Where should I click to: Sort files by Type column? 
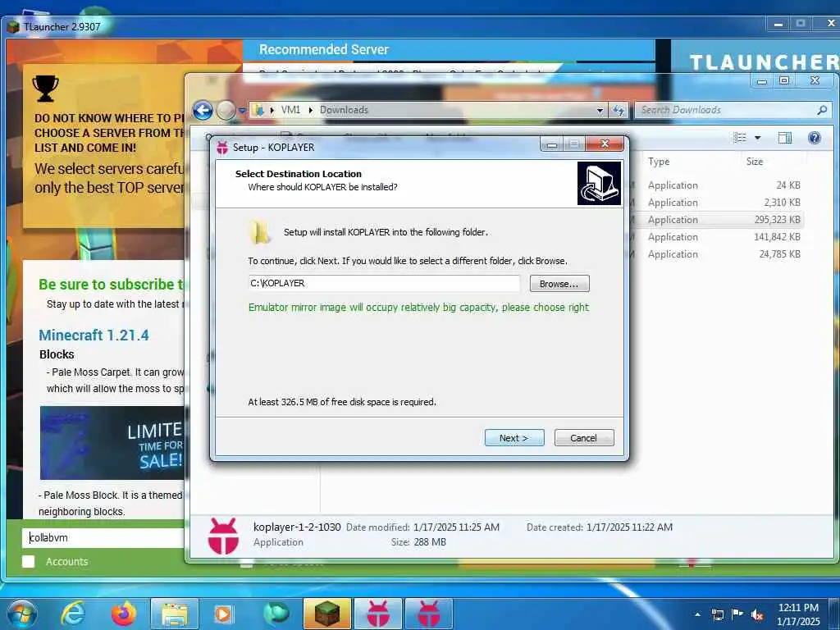(x=659, y=162)
